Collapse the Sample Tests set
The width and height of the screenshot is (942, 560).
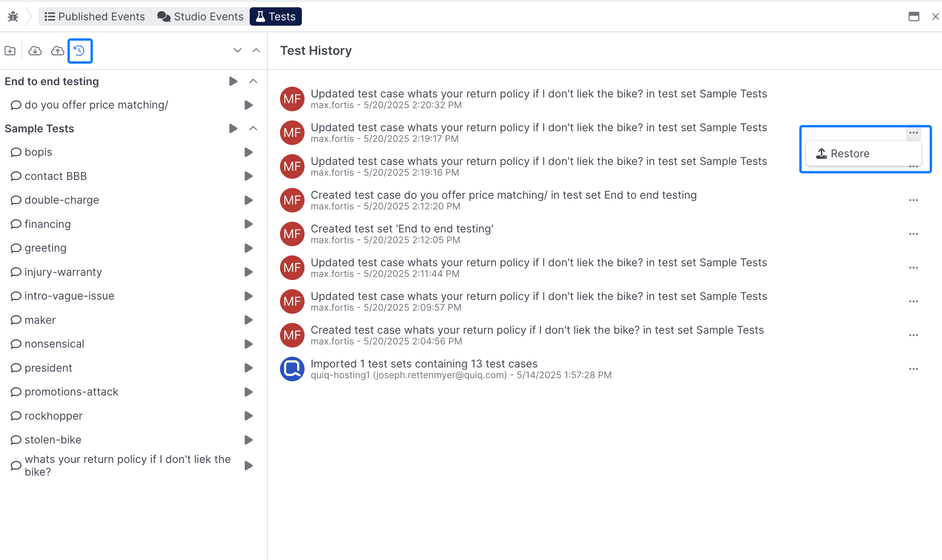coord(253,128)
